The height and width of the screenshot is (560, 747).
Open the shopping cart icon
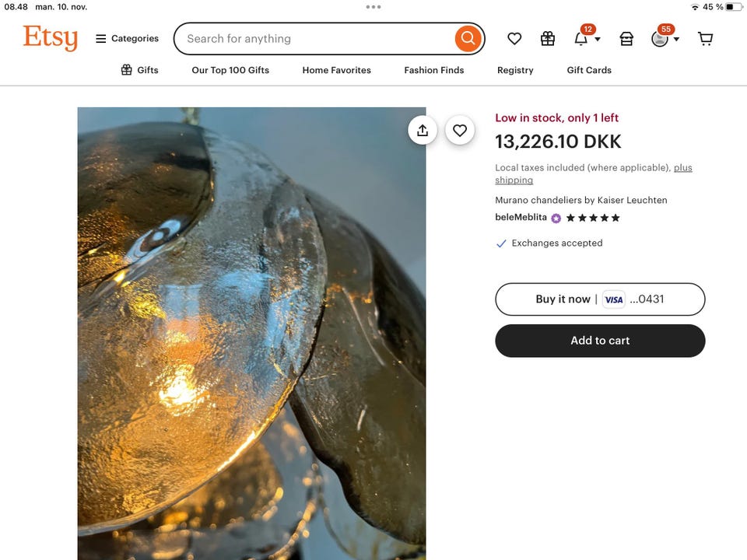tap(705, 39)
